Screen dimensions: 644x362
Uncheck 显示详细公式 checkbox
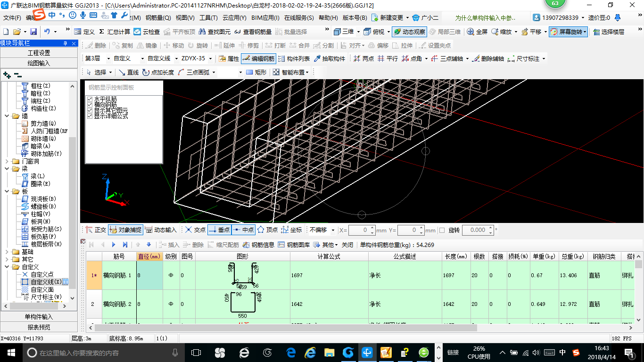coord(90,116)
